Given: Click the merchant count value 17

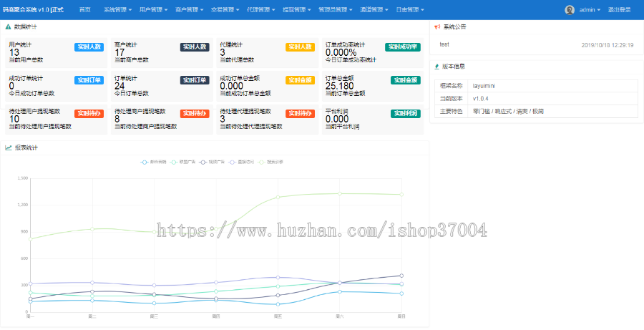Looking at the screenshot, I should pyautogui.click(x=119, y=52).
